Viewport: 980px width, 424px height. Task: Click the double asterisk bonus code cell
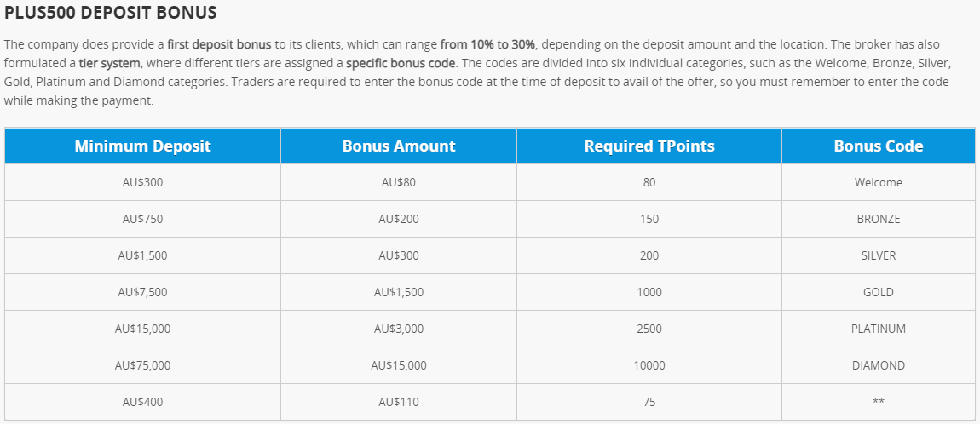click(879, 402)
